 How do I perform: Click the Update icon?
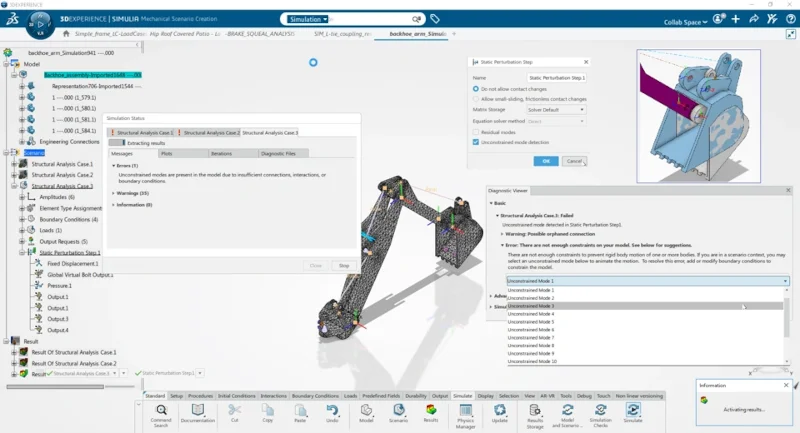pyautogui.click(x=499, y=410)
